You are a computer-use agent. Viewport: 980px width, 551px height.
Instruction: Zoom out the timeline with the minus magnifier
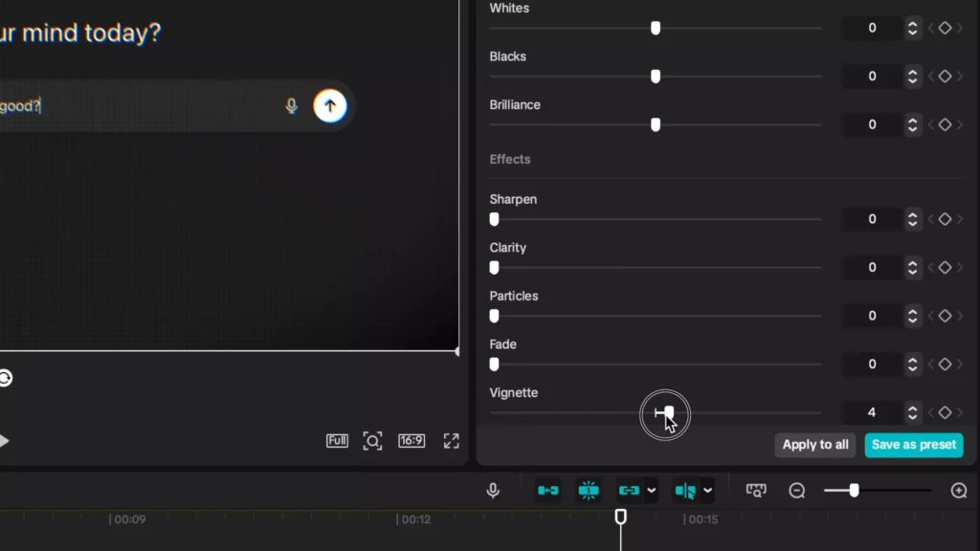pyautogui.click(x=796, y=491)
